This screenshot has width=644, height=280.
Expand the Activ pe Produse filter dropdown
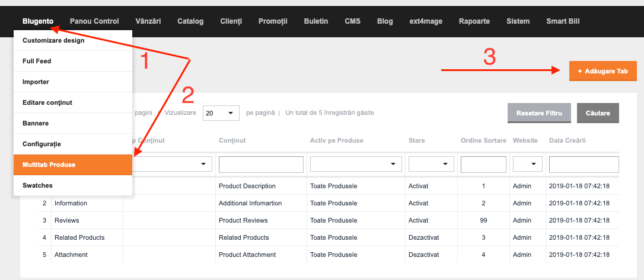[356, 164]
